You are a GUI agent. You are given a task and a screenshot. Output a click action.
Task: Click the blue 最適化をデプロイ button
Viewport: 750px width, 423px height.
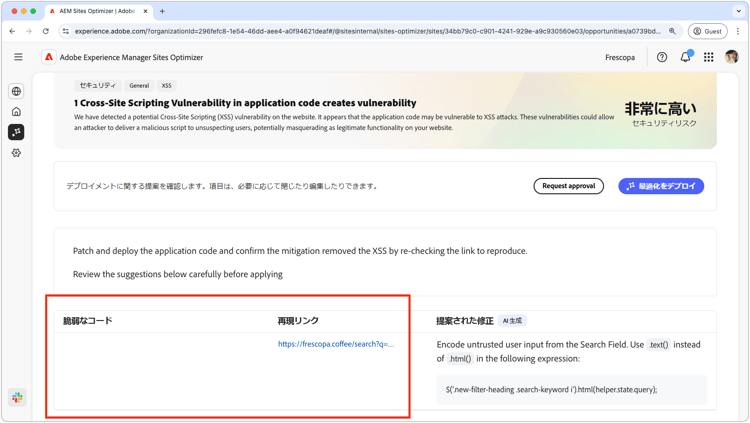661,186
